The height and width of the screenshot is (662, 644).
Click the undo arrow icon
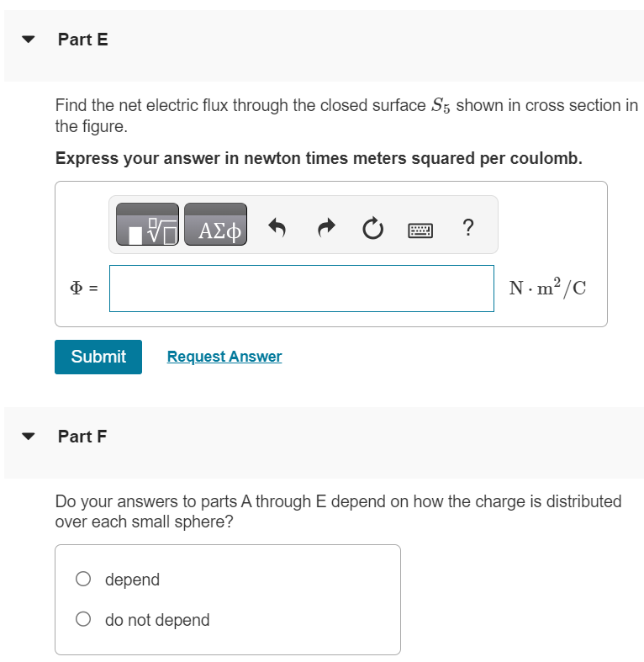coord(277,228)
